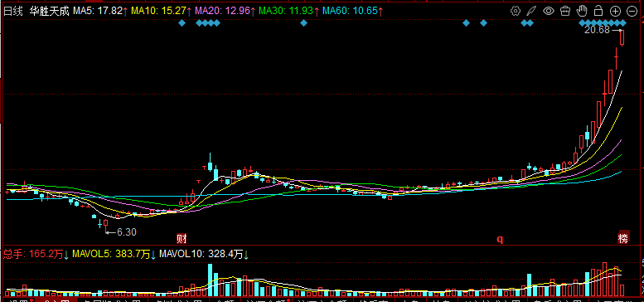Select the MA20: 12.96 indicator label
The height and width of the screenshot is (302, 644).
[225, 11]
